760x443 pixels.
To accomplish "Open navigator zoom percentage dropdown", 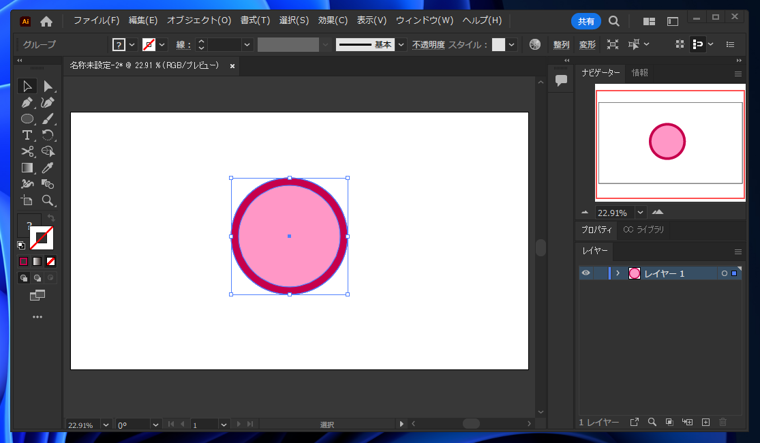I will click(642, 212).
